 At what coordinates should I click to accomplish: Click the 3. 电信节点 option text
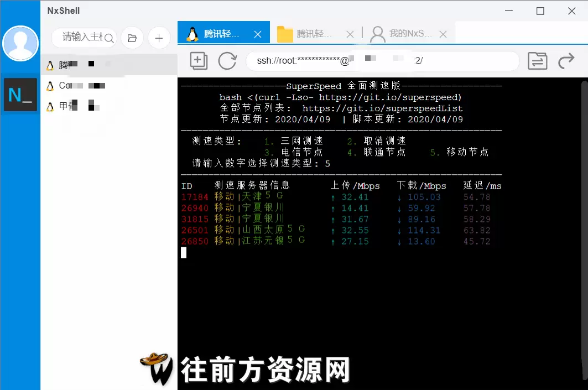[x=294, y=152]
